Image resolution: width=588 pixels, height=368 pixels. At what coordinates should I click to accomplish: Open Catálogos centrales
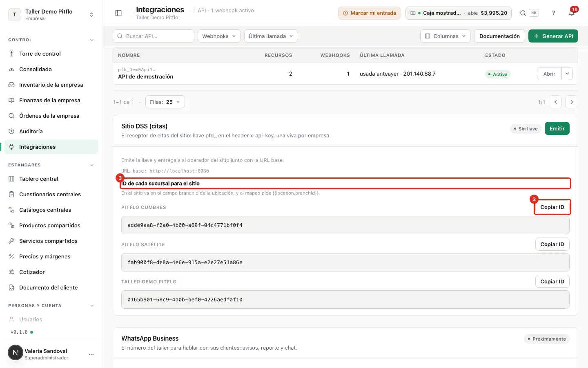(x=51, y=210)
